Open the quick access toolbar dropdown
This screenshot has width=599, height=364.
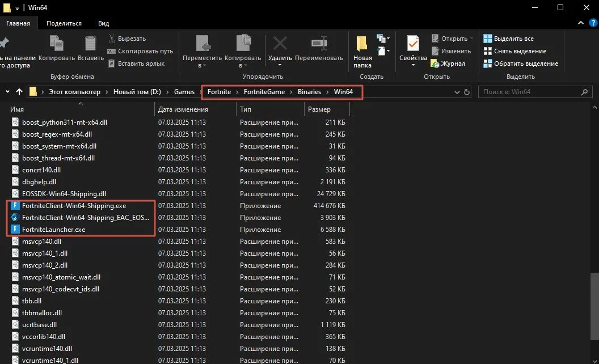(x=17, y=7)
